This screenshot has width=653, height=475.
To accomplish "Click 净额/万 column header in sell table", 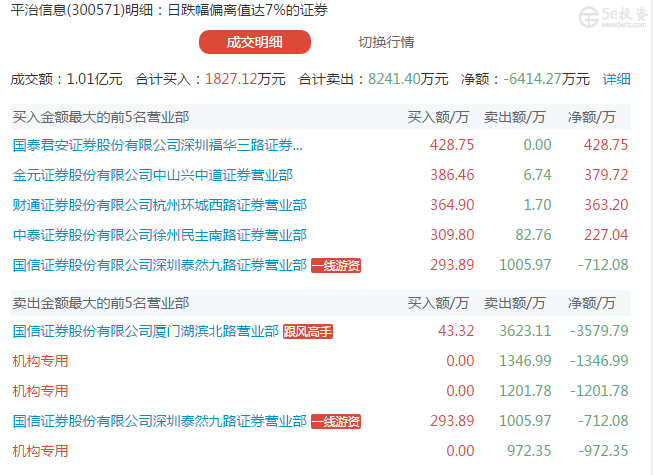I will tap(592, 303).
